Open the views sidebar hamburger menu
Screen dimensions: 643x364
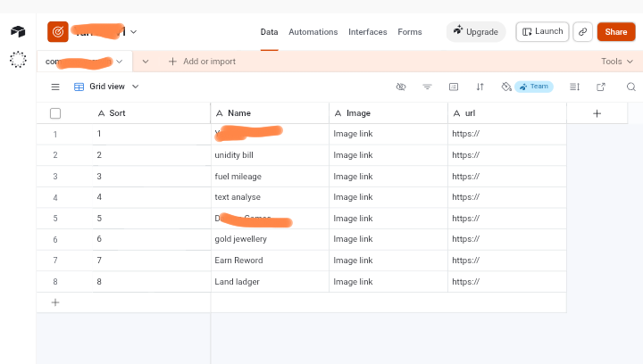[x=55, y=87]
